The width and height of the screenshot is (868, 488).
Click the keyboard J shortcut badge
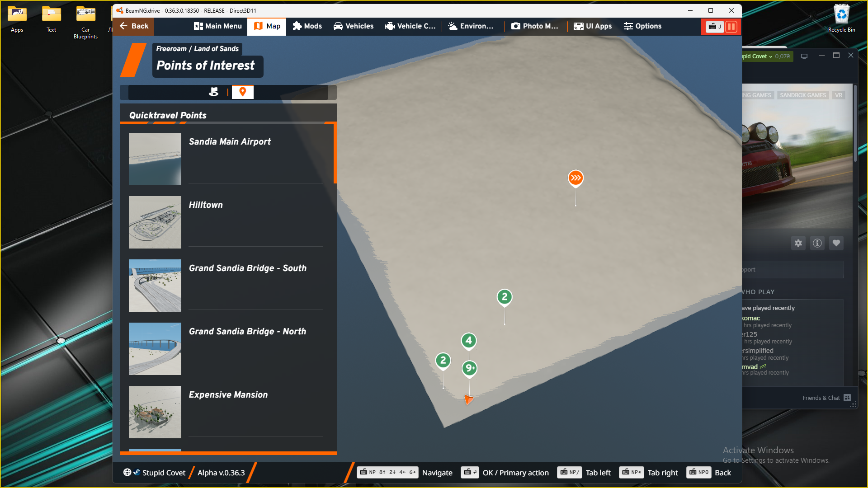click(715, 27)
